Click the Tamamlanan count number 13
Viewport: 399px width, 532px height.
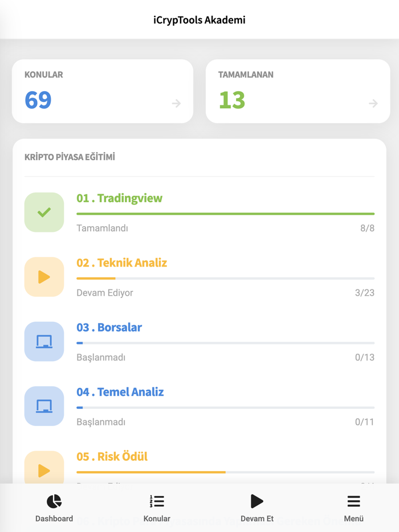point(231,100)
